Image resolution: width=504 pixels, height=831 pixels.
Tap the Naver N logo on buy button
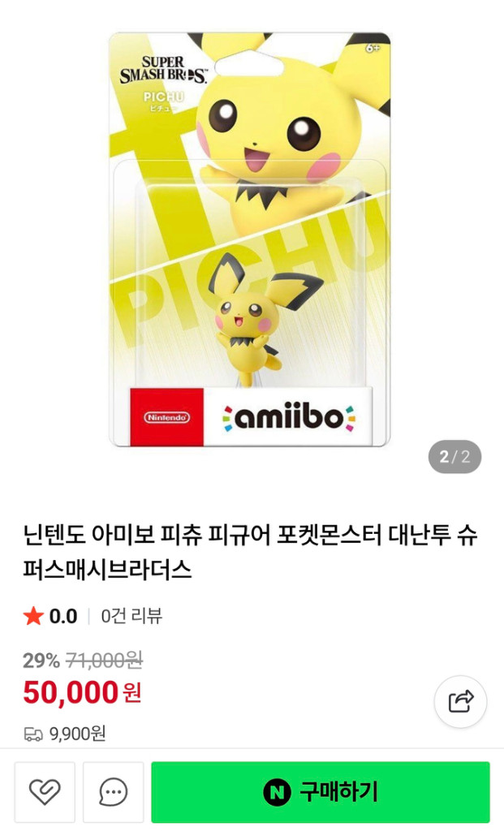pos(277,792)
